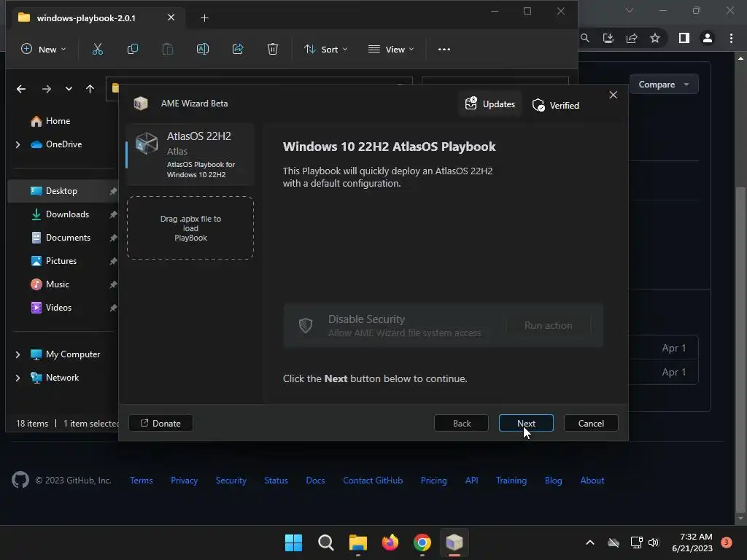747x560 pixels.
Task: Open the Windows Start menu
Action: (x=293, y=542)
